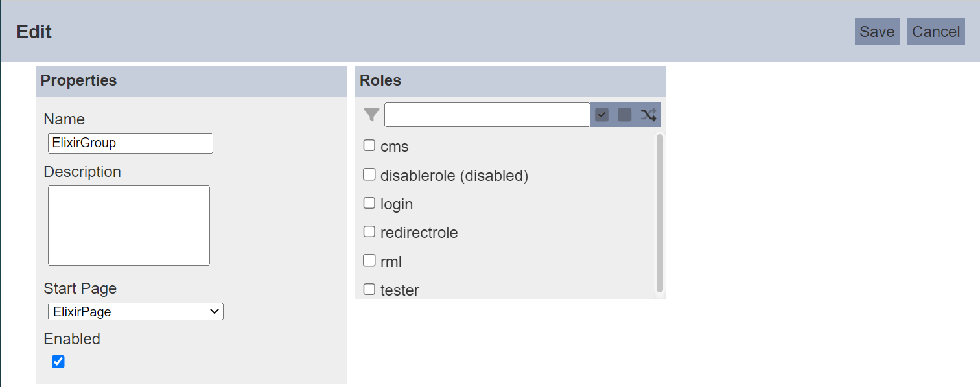
Task: Click the Cancel button
Action: coord(936,32)
